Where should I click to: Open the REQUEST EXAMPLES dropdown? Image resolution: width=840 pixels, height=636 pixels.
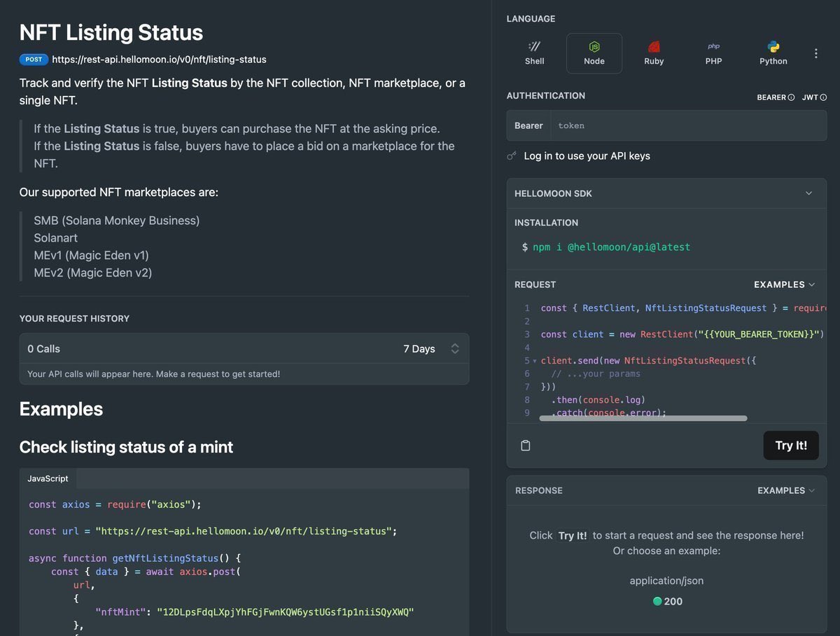[x=785, y=284]
